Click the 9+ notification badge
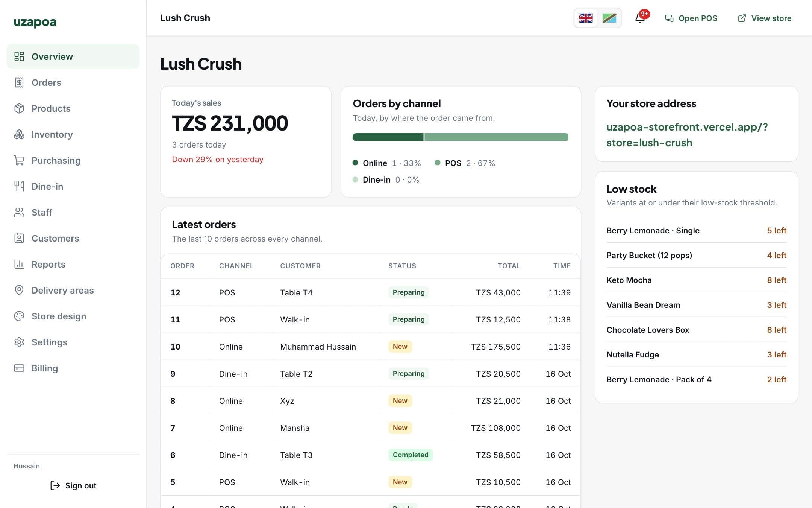Screen dimensions: 812x508 (x=645, y=14)
